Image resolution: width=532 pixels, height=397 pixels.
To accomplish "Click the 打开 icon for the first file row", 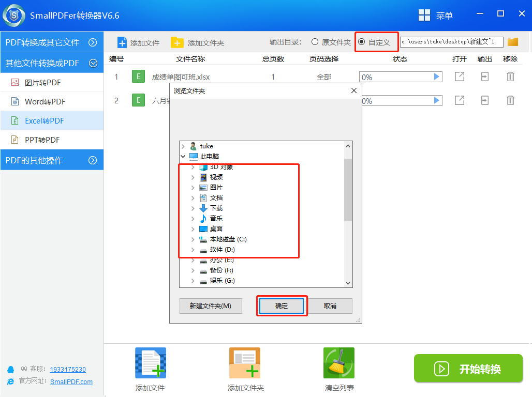I will coord(459,76).
